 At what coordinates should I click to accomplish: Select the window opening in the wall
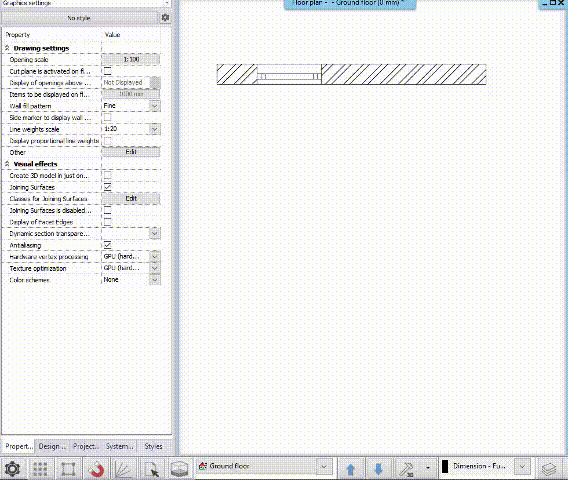point(289,76)
